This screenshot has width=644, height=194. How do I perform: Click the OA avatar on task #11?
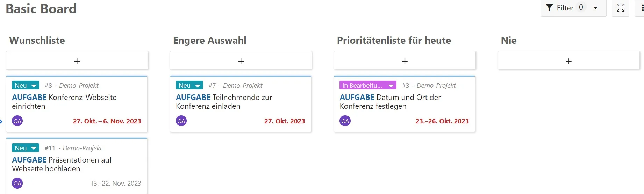[x=17, y=183]
